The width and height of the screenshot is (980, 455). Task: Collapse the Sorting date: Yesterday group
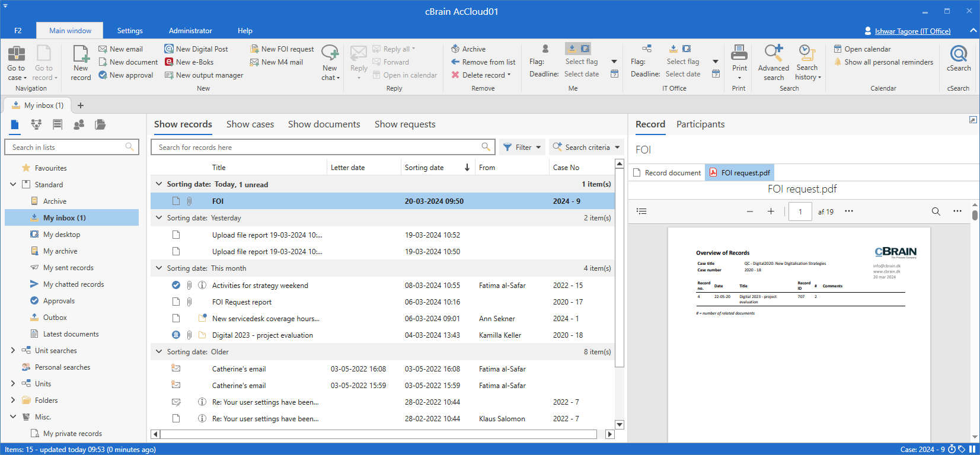pos(159,218)
